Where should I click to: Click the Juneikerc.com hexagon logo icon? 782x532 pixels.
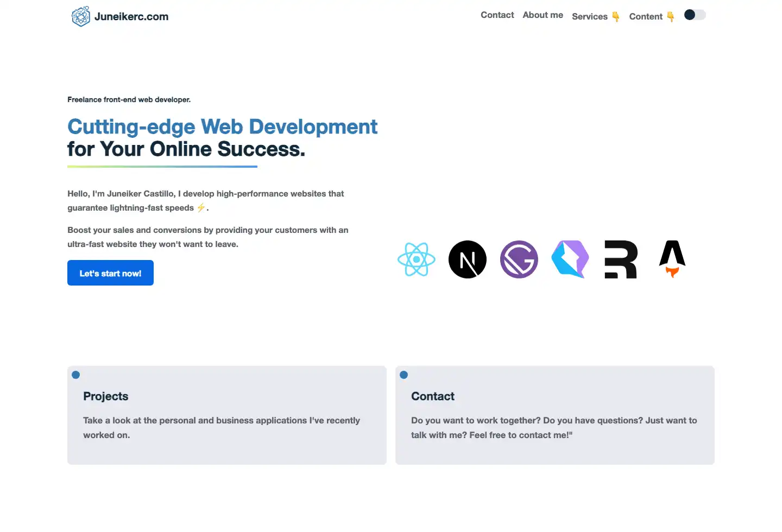pyautogui.click(x=81, y=16)
